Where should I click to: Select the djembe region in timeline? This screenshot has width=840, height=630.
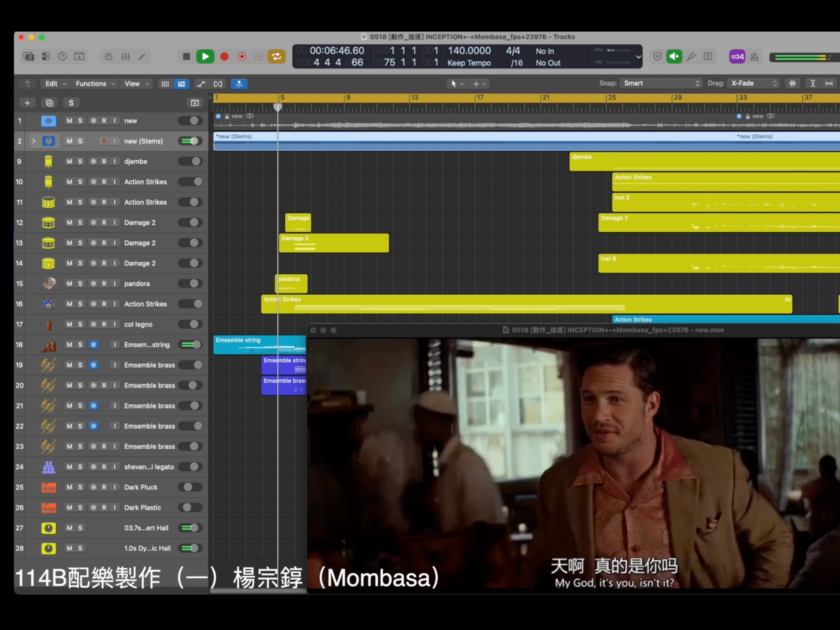704,161
